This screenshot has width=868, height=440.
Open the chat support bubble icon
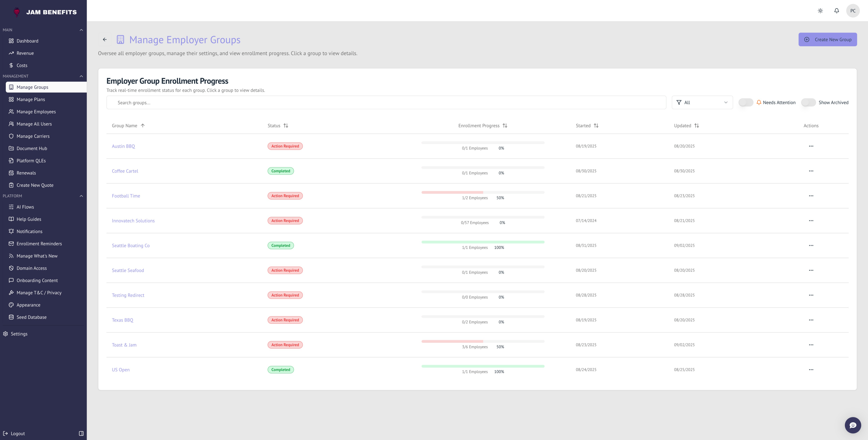click(853, 425)
